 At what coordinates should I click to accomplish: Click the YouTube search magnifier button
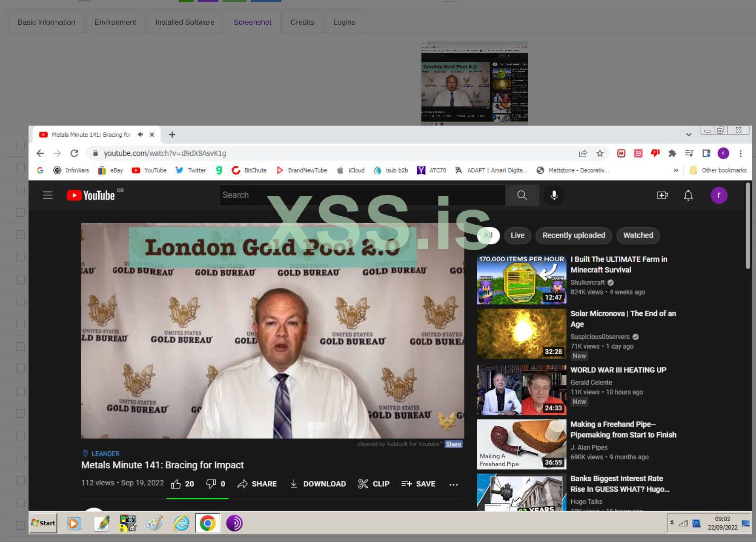[x=522, y=195]
